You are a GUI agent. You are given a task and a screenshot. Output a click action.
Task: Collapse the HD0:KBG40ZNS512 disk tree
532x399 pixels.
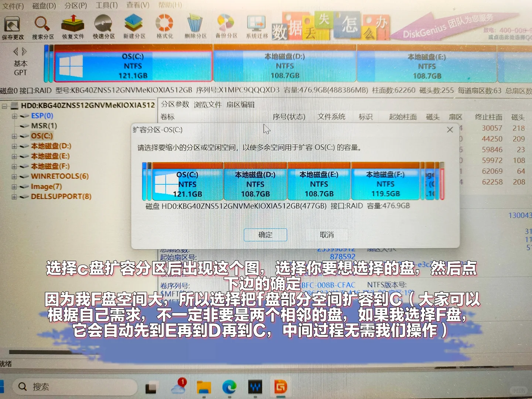pos(4,105)
